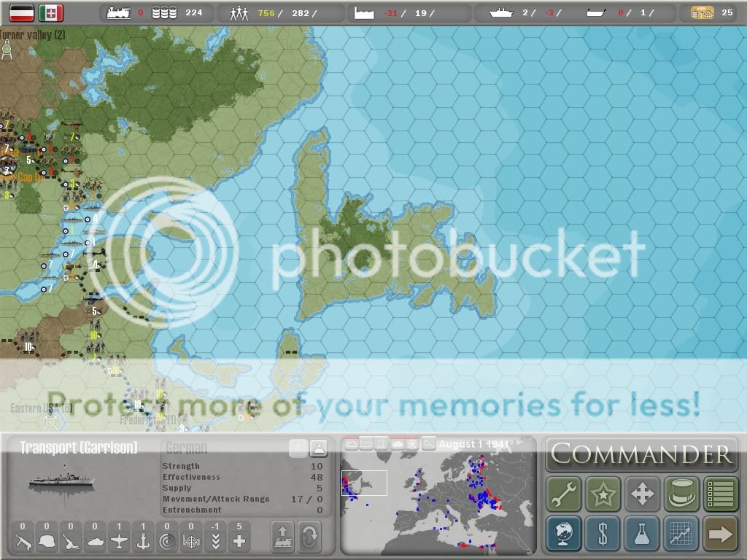
Task: Click the treasury value 25
Action: 727,13
